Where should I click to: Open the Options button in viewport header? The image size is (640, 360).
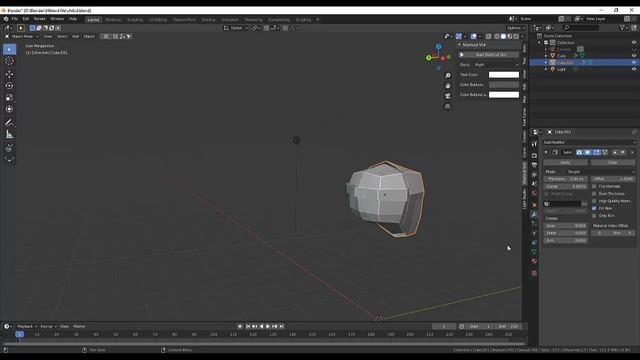point(516,28)
